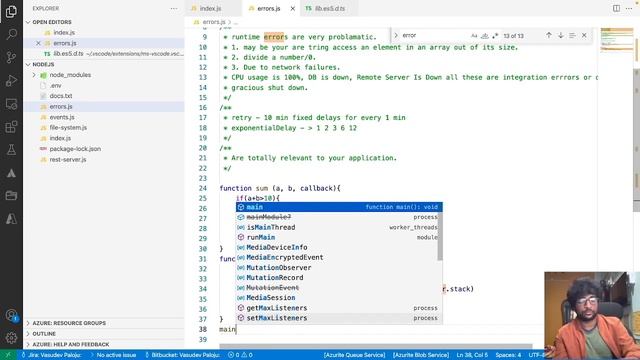The width and height of the screenshot is (640, 360).
Task: Open the Manage settings gear
Action: pyautogui.click(x=11, y=338)
